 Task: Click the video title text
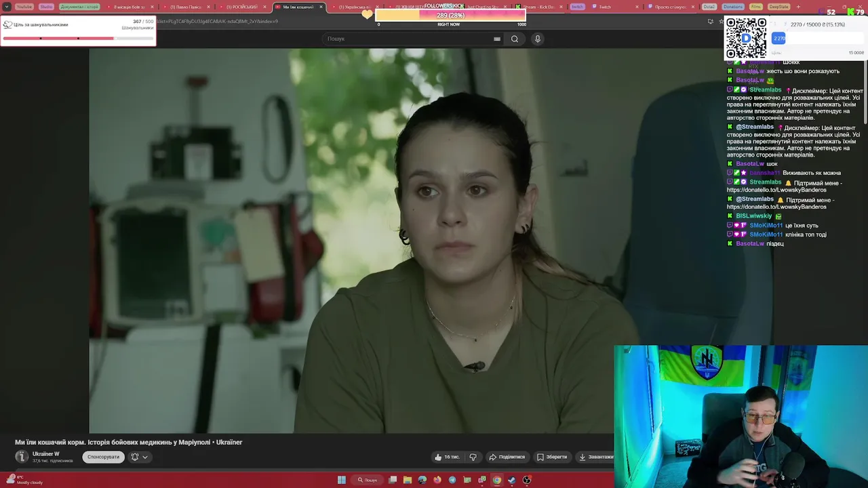click(129, 442)
